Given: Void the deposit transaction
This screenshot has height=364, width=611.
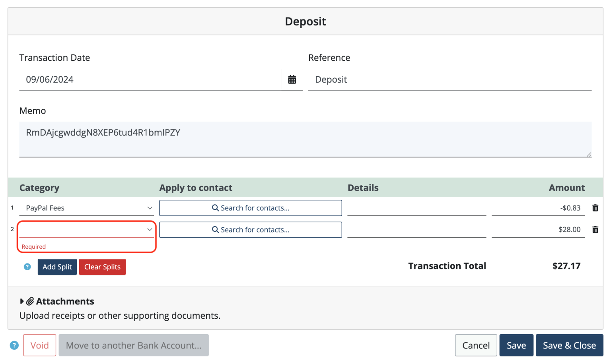Looking at the screenshot, I should click(39, 345).
